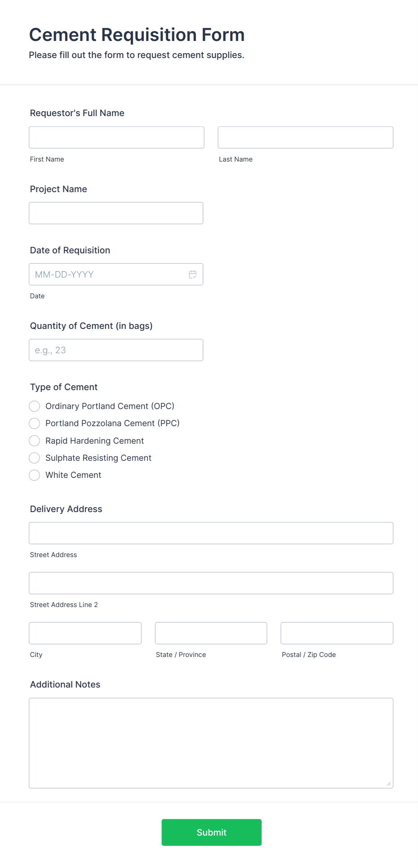418x868 pixels.
Task: Choose Rapid Hardening Cement radio button
Action: 35,441
